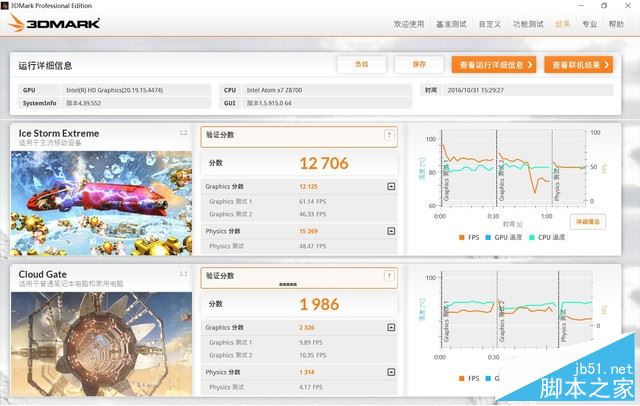Toggle the teal CPU 温度 legend in Ice Storm chart
The width and height of the screenshot is (640, 406).
pos(547,237)
